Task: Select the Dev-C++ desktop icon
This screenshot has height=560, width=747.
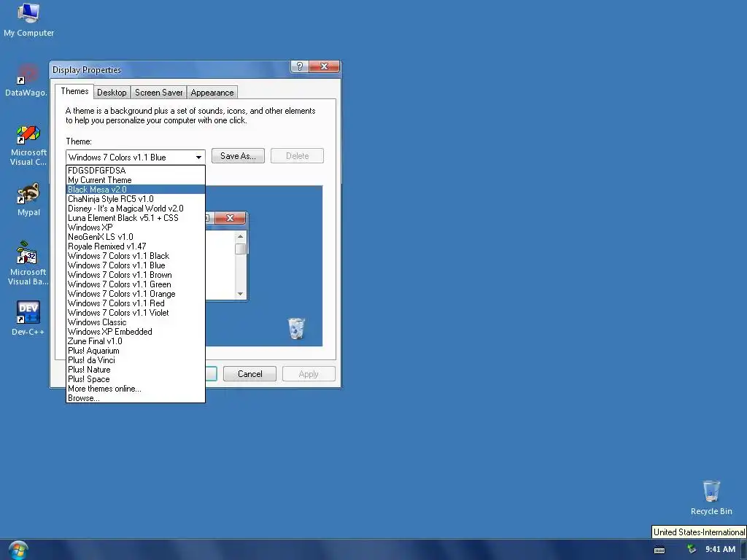Action: click(28, 318)
